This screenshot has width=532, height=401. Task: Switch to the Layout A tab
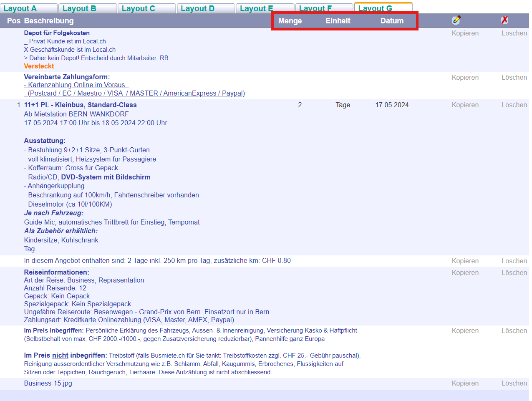tap(29, 8)
